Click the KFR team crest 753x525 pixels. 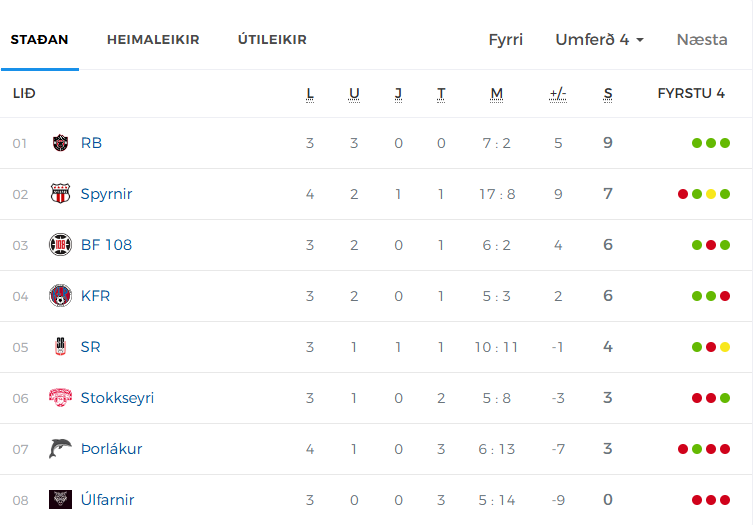coord(61,295)
